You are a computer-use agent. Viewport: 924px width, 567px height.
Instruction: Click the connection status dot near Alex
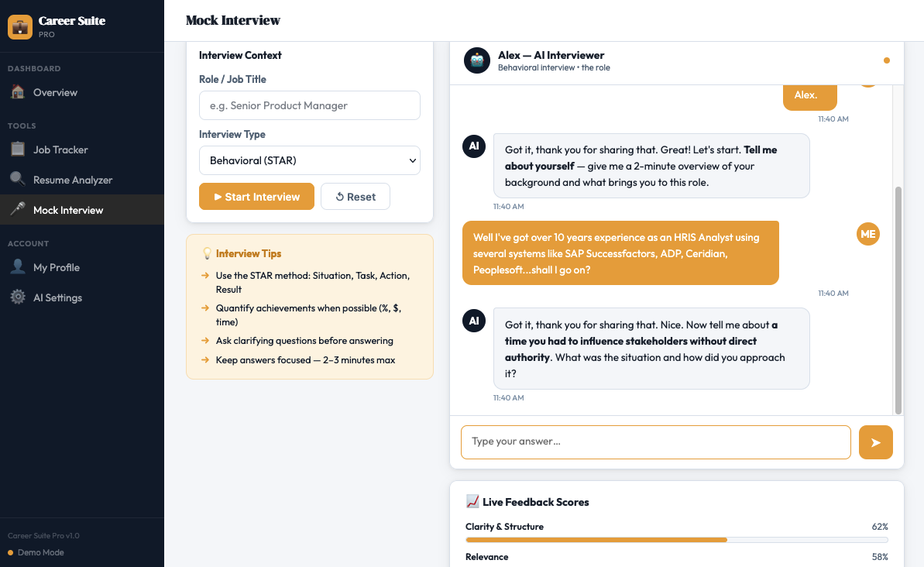point(885,60)
